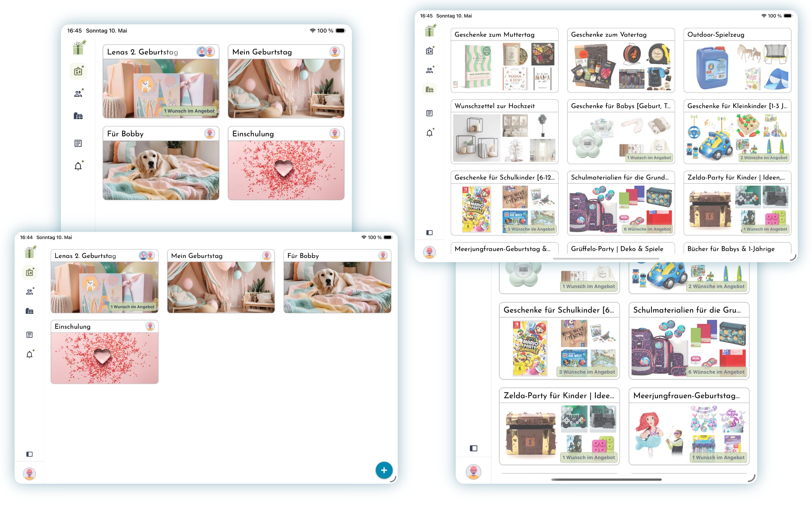
Task: Select gift lists icon in bottom-left tablet sidebar
Action: click(x=30, y=311)
